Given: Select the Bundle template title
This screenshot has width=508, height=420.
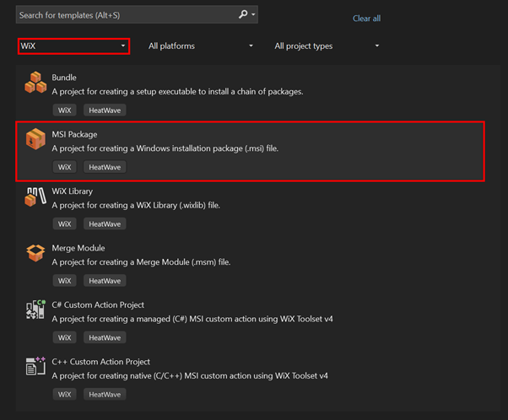Looking at the screenshot, I should click(64, 78).
